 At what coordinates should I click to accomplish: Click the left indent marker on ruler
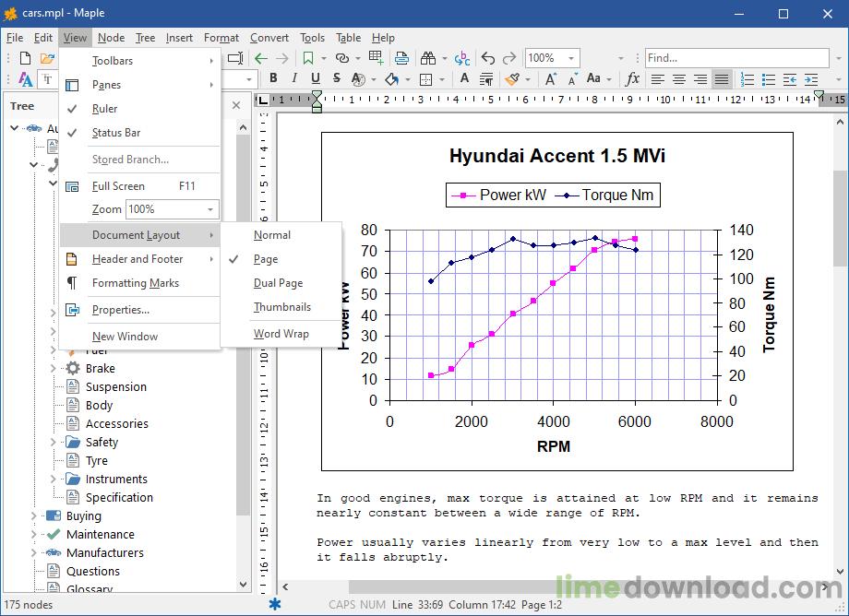tap(317, 101)
